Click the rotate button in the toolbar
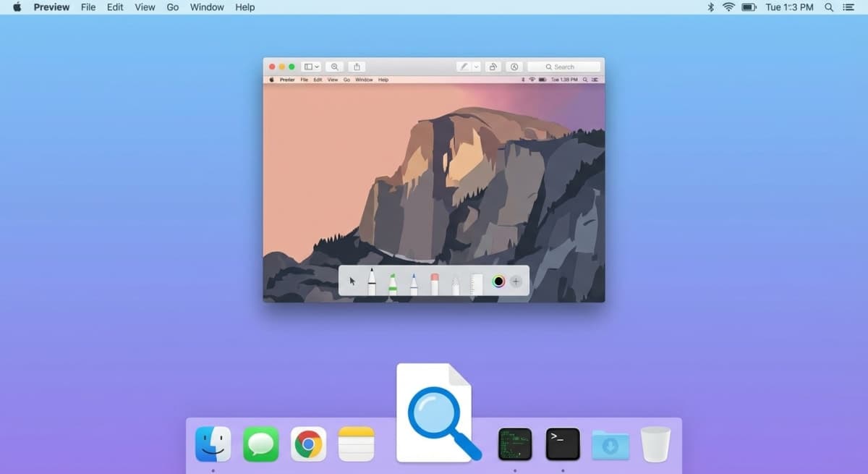 491,66
